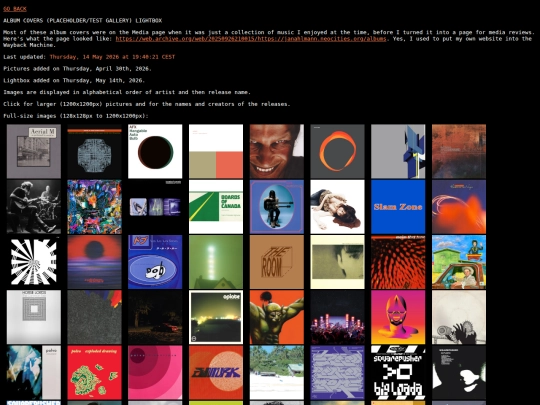View the red-orange scaly pattern cover
The image size is (540, 405).
398,262
